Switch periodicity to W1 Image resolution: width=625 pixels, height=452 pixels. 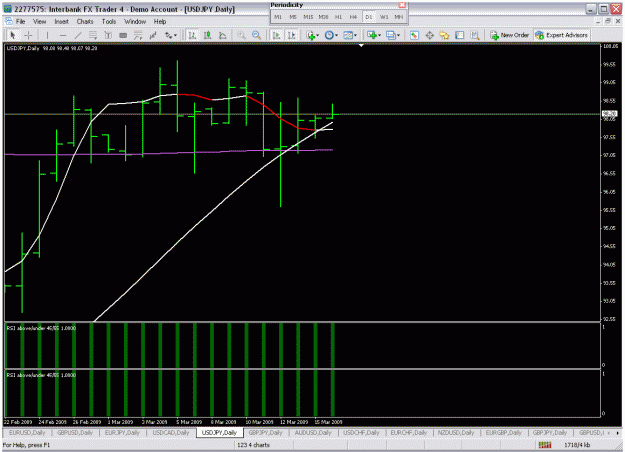(x=384, y=17)
